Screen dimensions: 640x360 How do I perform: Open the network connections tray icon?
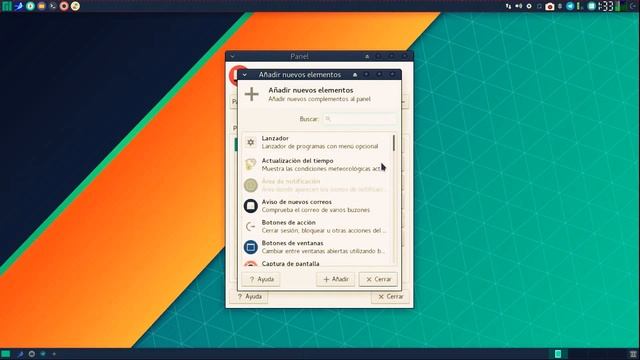pyautogui.click(x=509, y=6)
